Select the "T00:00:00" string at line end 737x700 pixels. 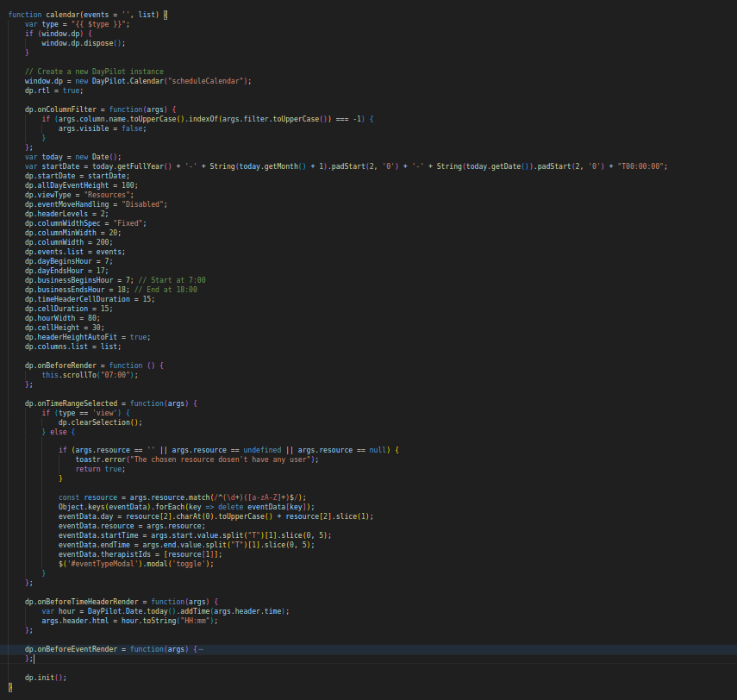tap(640, 166)
